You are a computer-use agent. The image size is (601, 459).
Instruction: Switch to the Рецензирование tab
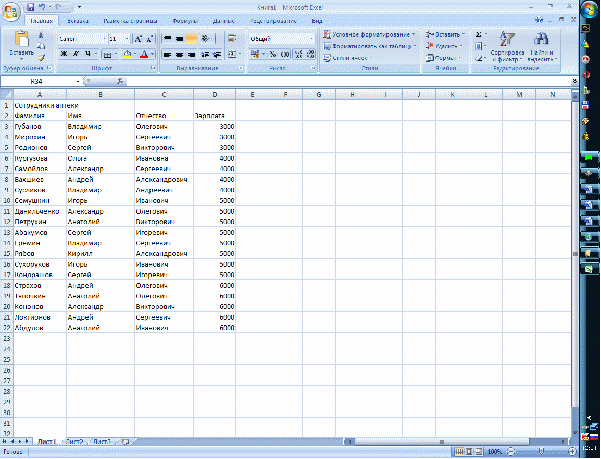pyautogui.click(x=273, y=21)
